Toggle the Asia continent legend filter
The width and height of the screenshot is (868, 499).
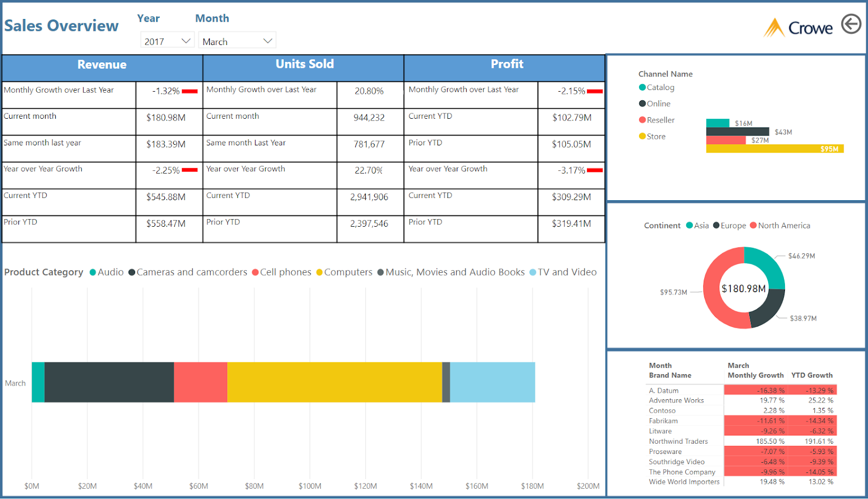coord(690,225)
